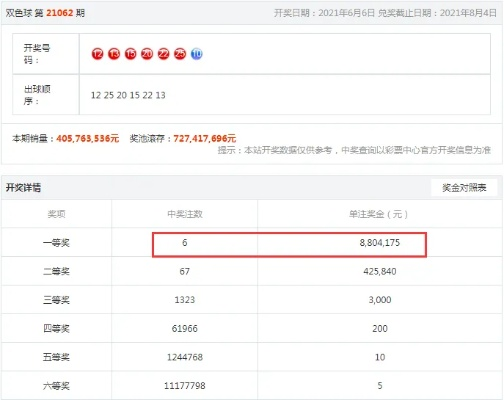Select second prize winner count 67
The width and height of the screenshot is (504, 400).
185,271
